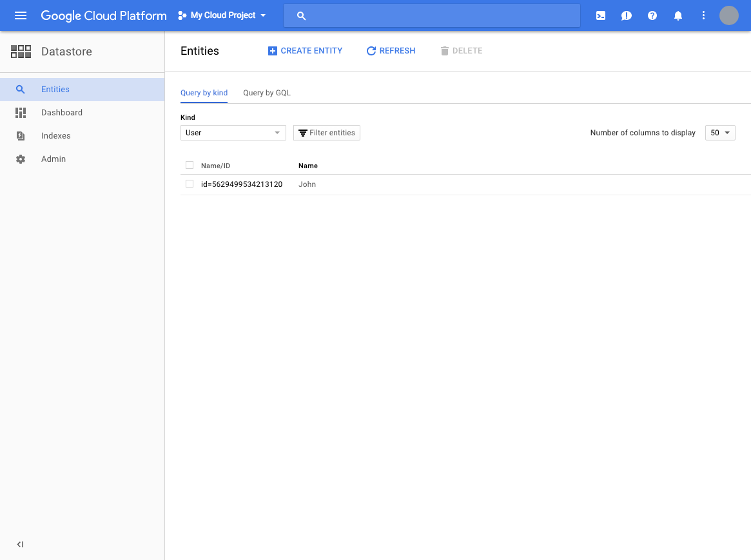Click the project hexagon icon
This screenshot has height=560, width=751.
182,15
